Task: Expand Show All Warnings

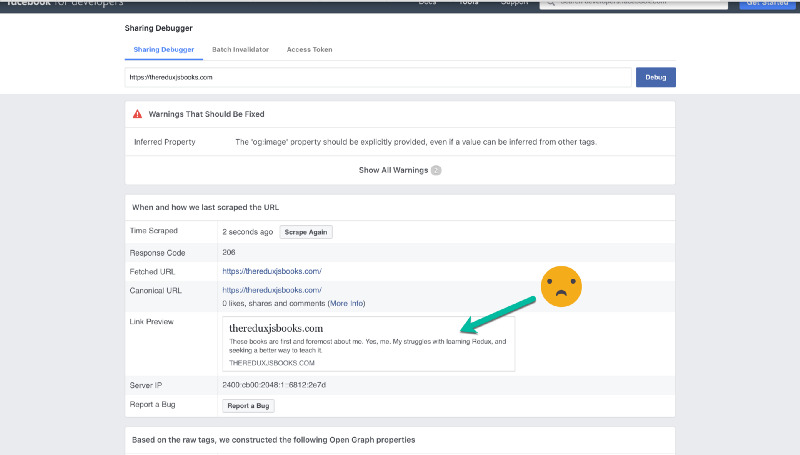Action: click(x=393, y=170)
